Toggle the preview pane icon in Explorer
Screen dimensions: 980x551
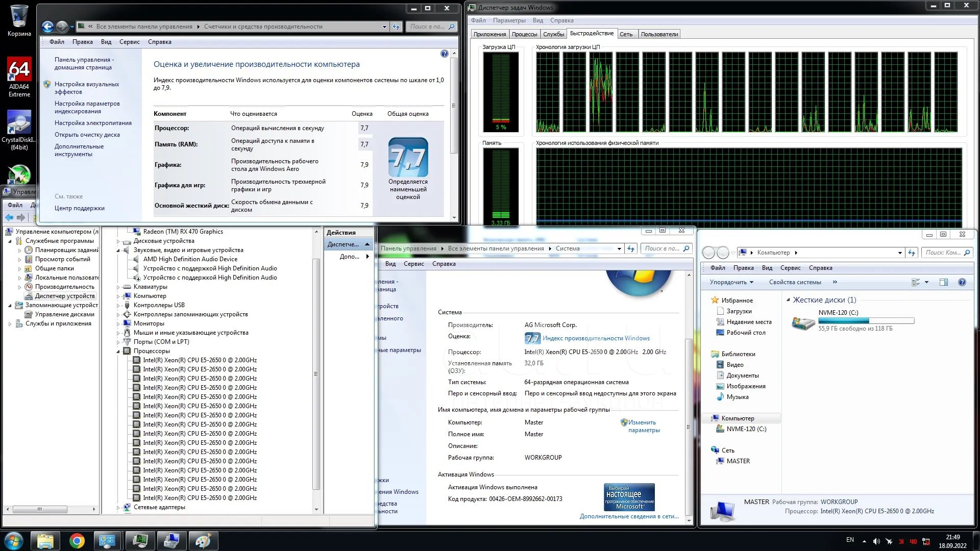943,282
